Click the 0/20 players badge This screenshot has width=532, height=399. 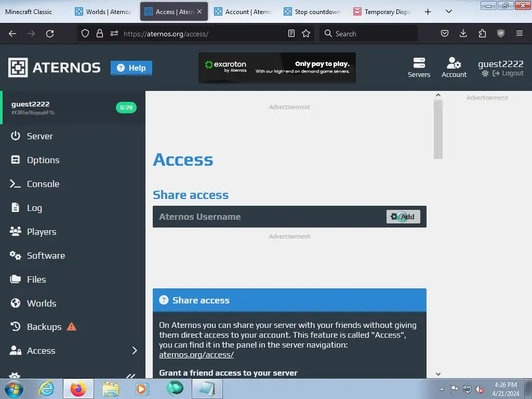126,108
